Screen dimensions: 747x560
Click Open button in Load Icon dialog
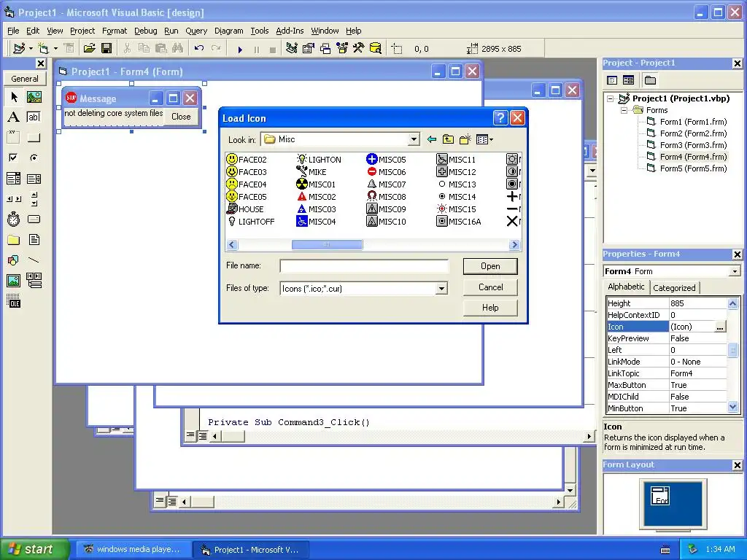coord(490,266)
